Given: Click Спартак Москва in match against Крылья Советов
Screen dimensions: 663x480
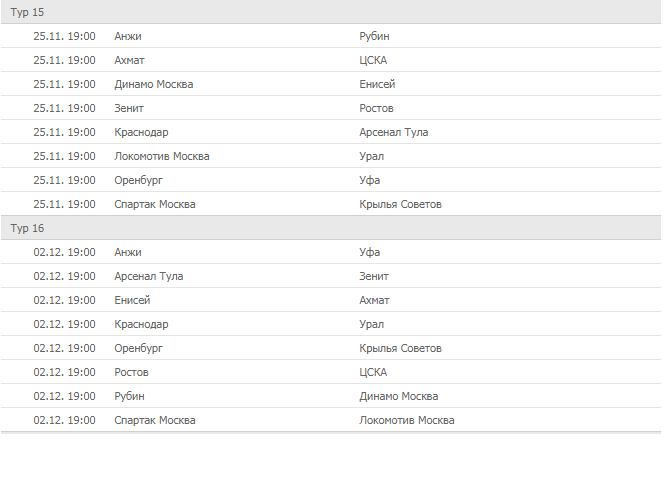Looking at the screenshot, I should tap(155, 204).
